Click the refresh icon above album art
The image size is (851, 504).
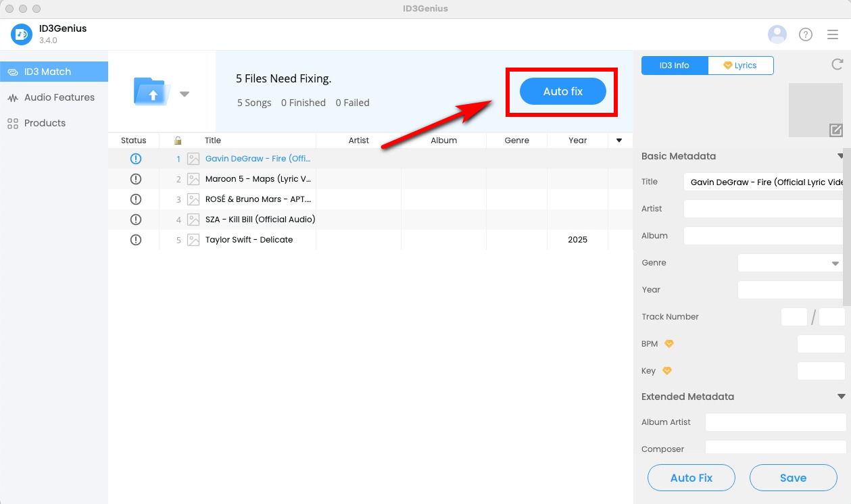(x=837, y=64)
